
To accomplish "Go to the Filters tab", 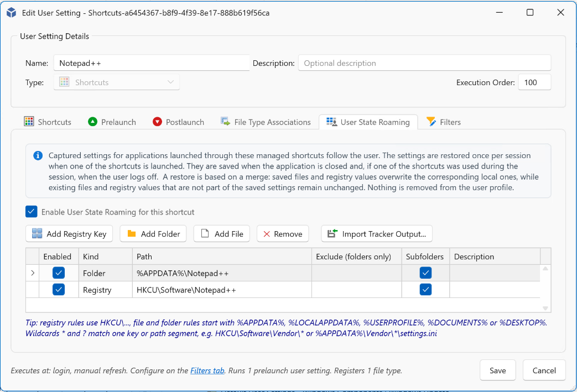I will click(x=444, y=122).
